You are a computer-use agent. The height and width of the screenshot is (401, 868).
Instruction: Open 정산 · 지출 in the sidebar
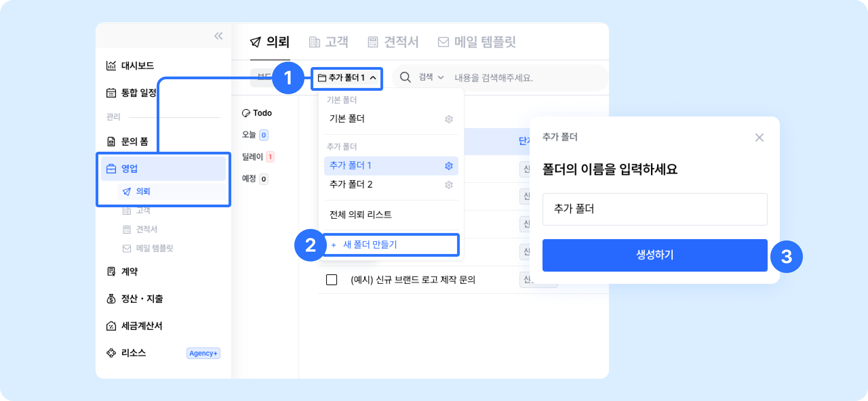135,299
